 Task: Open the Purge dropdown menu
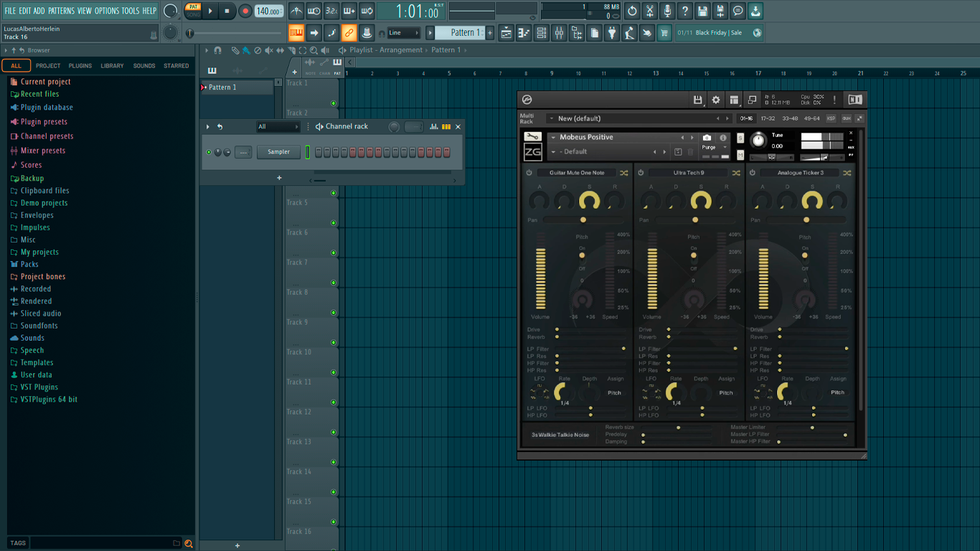click(715, 147)
